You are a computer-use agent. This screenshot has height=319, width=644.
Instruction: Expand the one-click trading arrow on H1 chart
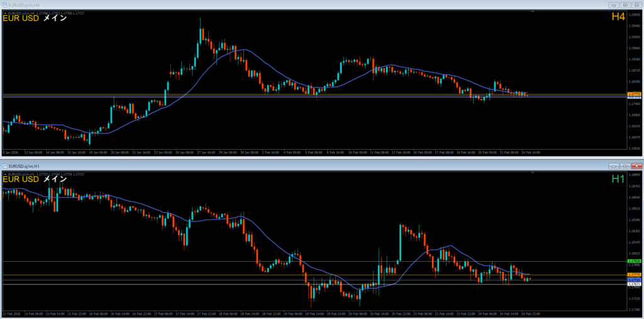pyautogui.click(x=4, y=174)
